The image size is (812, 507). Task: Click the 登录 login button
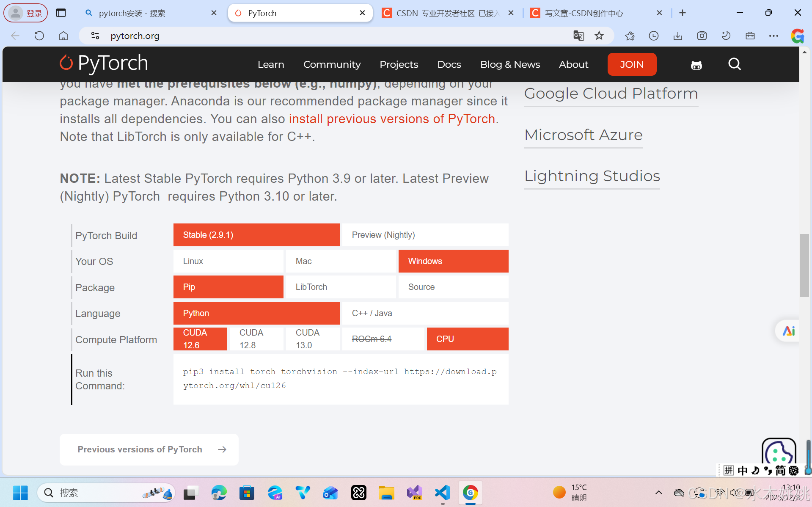click(26, 13)
